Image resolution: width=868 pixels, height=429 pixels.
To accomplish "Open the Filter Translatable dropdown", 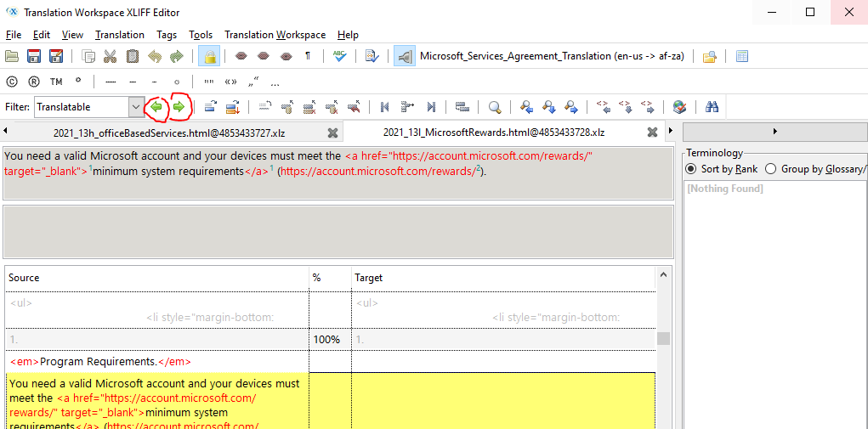I will click(x=136, y=107).
